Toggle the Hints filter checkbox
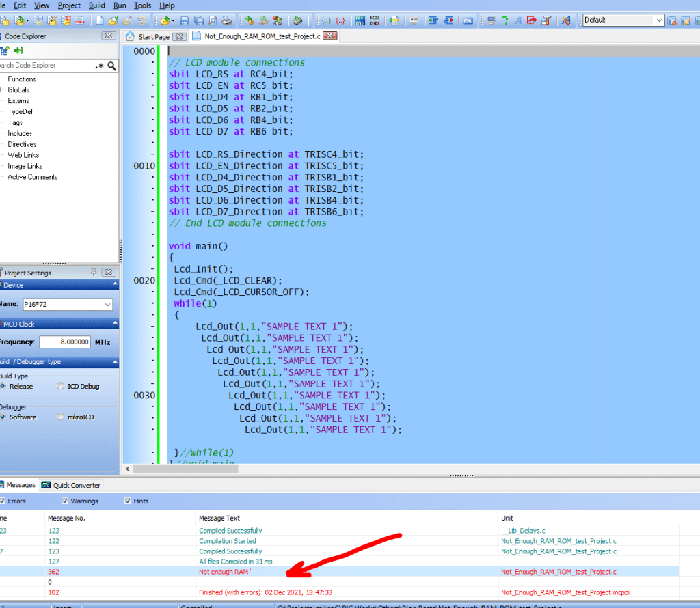 click(x=128, y=501)
